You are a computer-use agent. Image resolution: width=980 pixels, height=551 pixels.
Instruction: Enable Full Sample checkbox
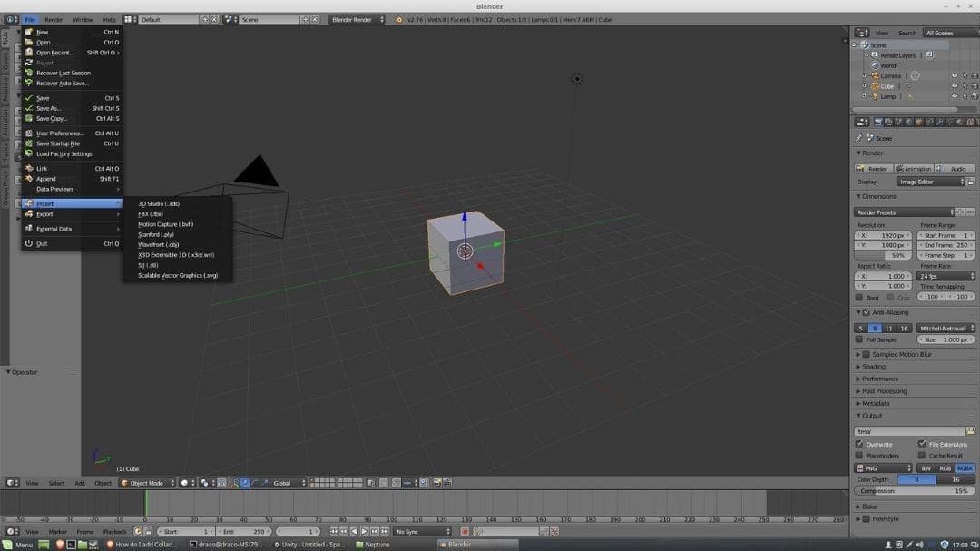pyautogui.click(x=859, y=339)
